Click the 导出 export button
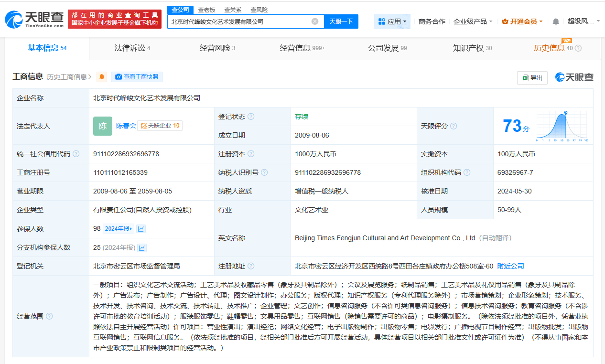605x364 pixels. (x=532, y=78)
